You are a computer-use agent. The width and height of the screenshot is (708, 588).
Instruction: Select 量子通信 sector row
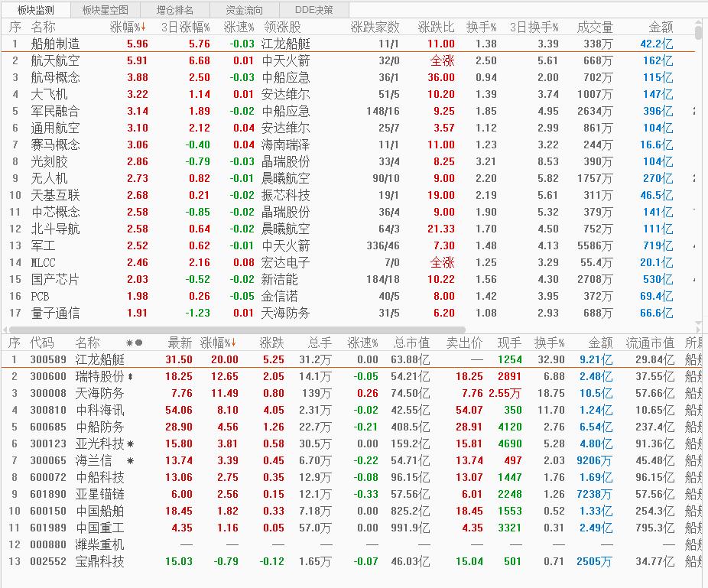pos(348,313)
